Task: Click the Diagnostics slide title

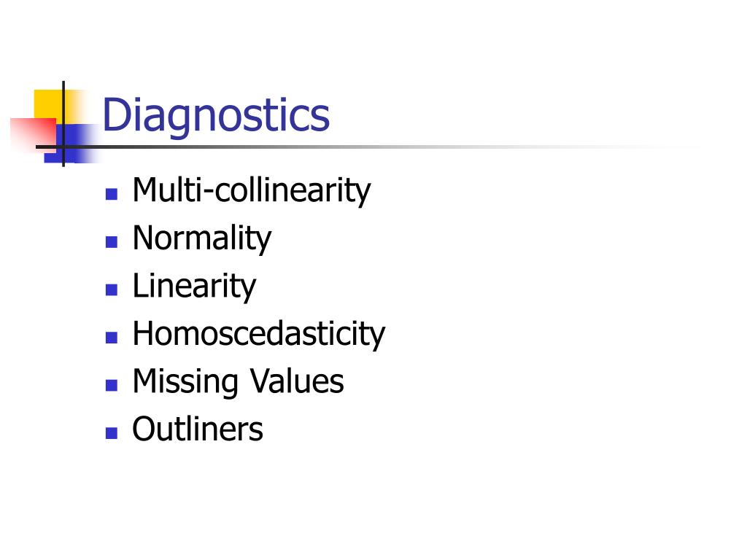Action: tap(216, 116)
